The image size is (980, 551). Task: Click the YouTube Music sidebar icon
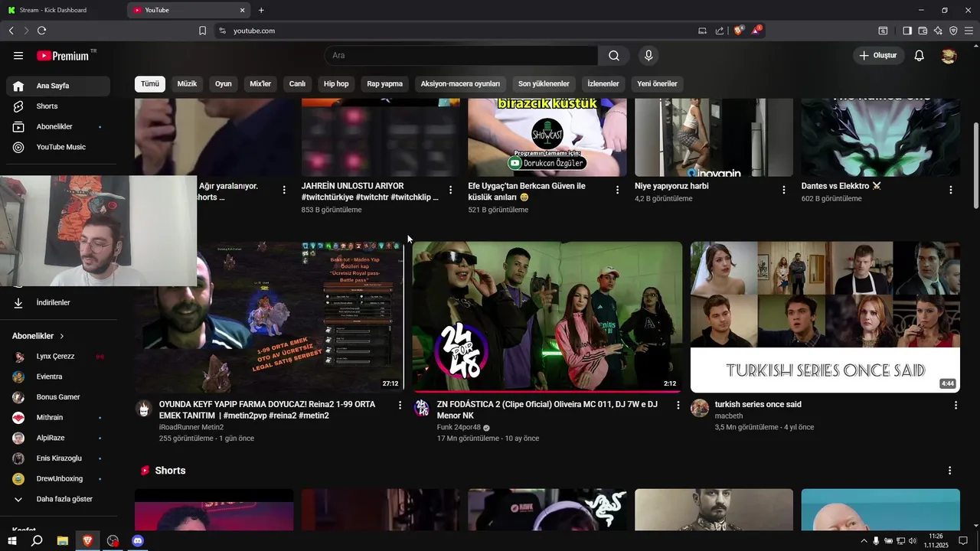tap(18, 147)
